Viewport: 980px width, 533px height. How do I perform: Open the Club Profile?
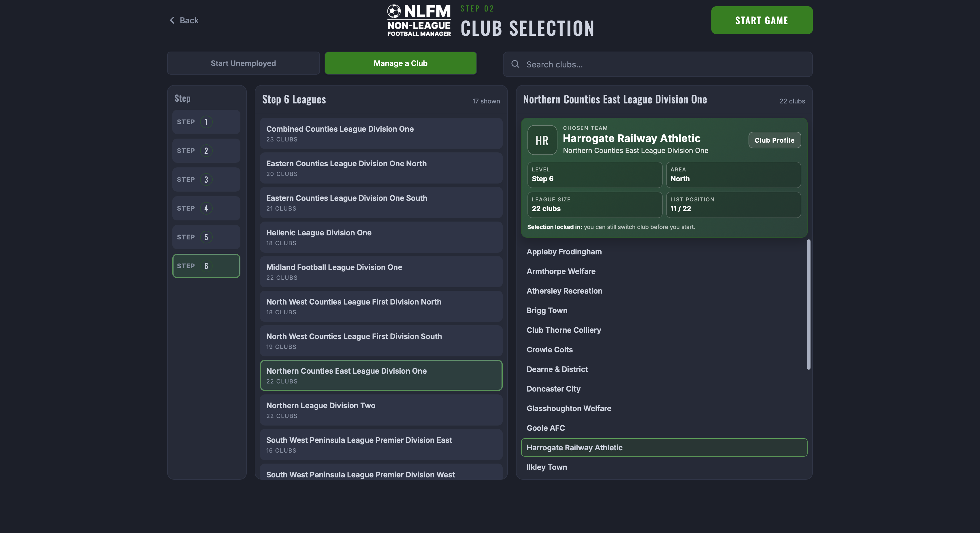point(774,140)
